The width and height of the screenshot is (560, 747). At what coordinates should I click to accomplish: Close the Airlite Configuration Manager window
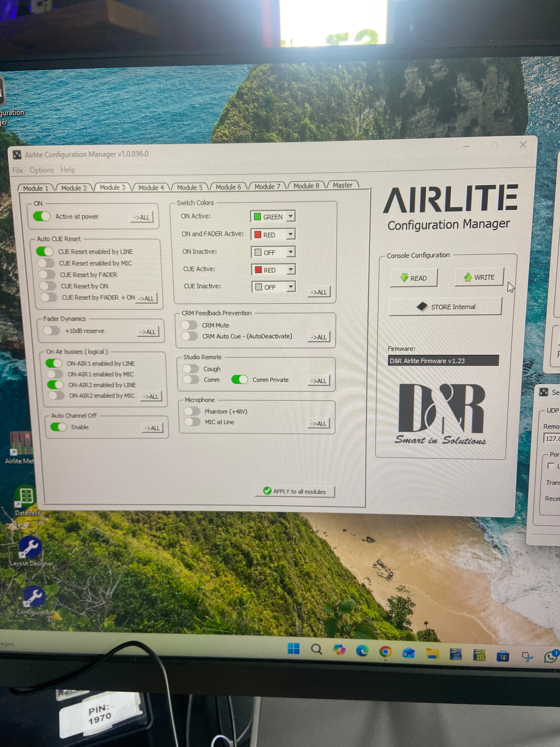[x=523, y=145]
